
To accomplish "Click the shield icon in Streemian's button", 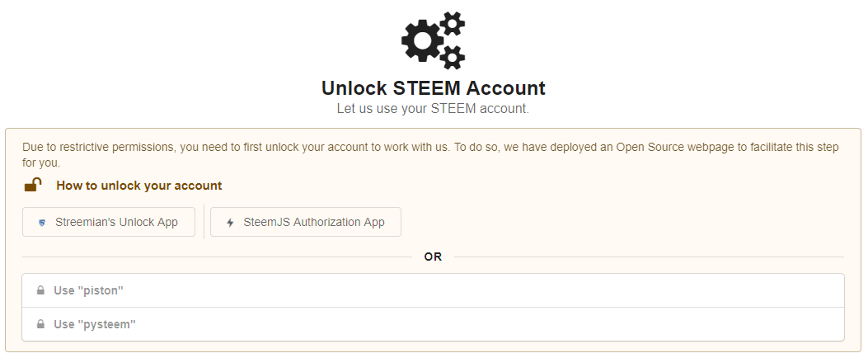I will tap(42, 223).
